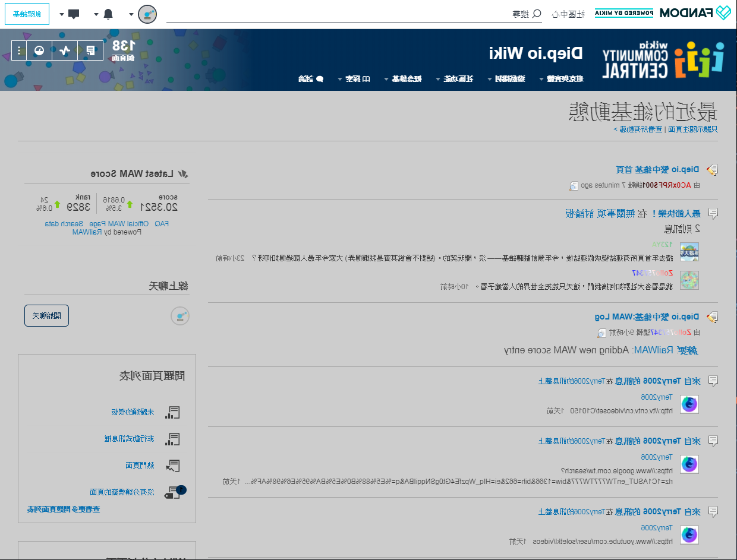737x560 pixels.
Task: Open diff icon in WAM Log edit line
Action: point(601,333)
